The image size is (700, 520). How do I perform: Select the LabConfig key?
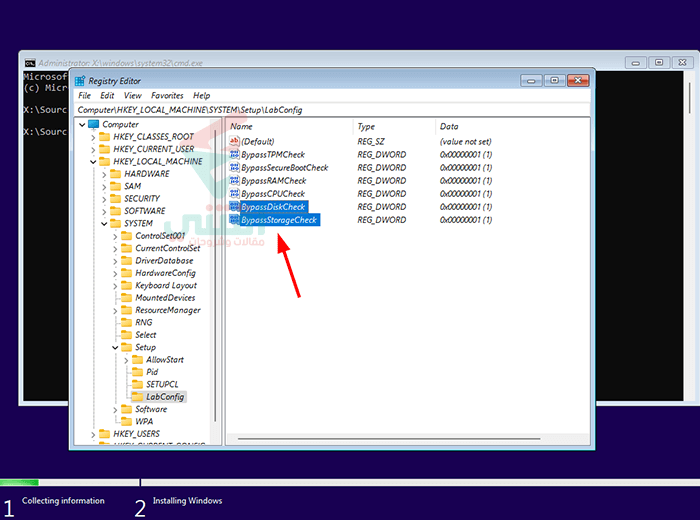click(165, 397)
